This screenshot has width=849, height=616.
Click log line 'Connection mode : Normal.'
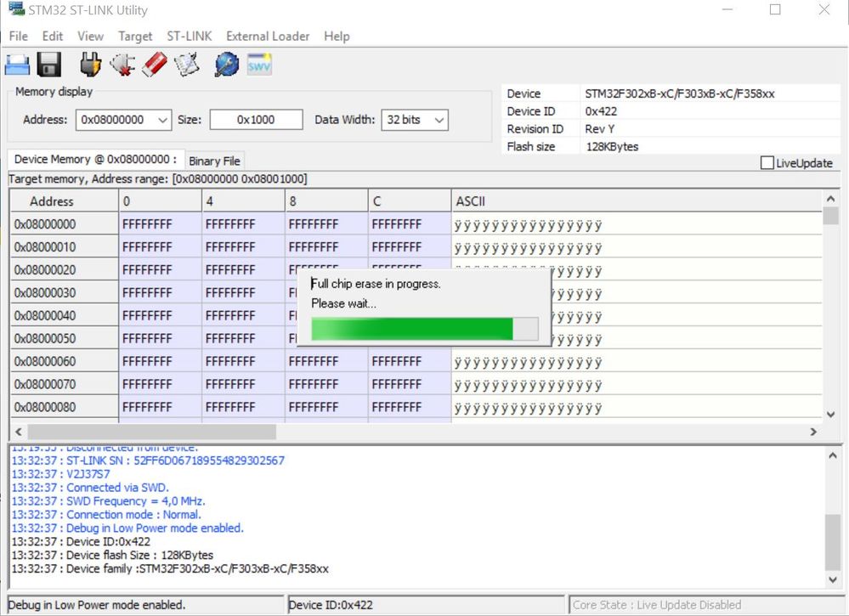[x=106, y=515]
